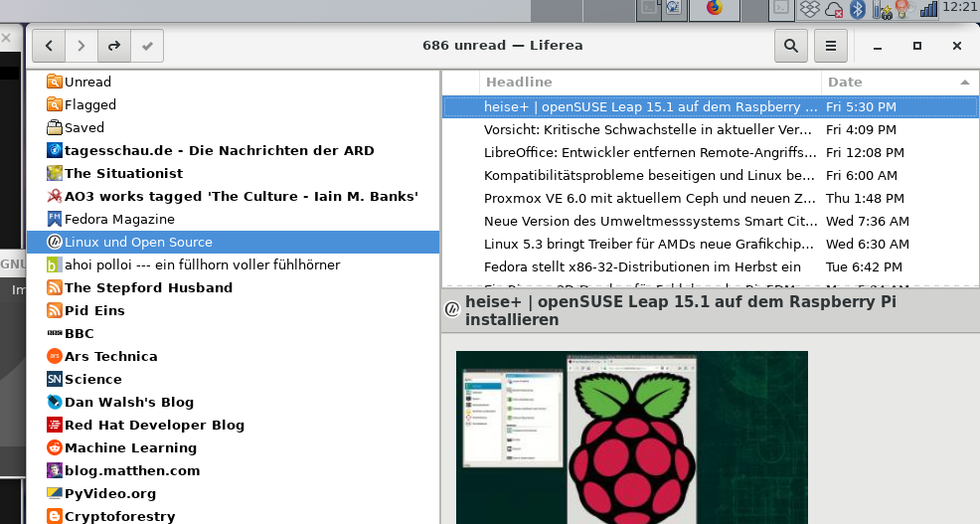The image size is (980, 524).
Task: Go back with the previous item arrow
Action: (x=49, y=46)
